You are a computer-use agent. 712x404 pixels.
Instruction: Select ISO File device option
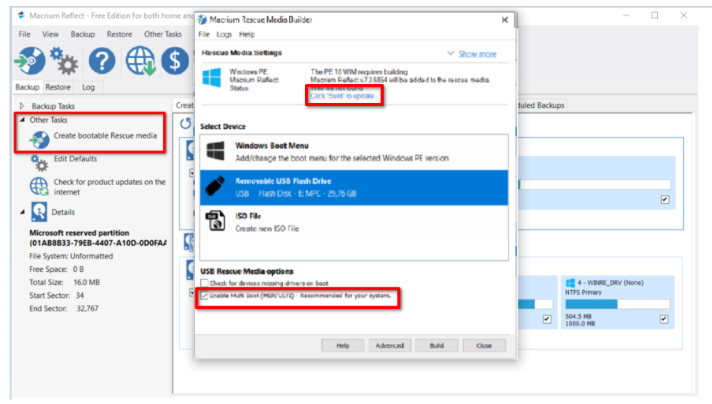354,222
